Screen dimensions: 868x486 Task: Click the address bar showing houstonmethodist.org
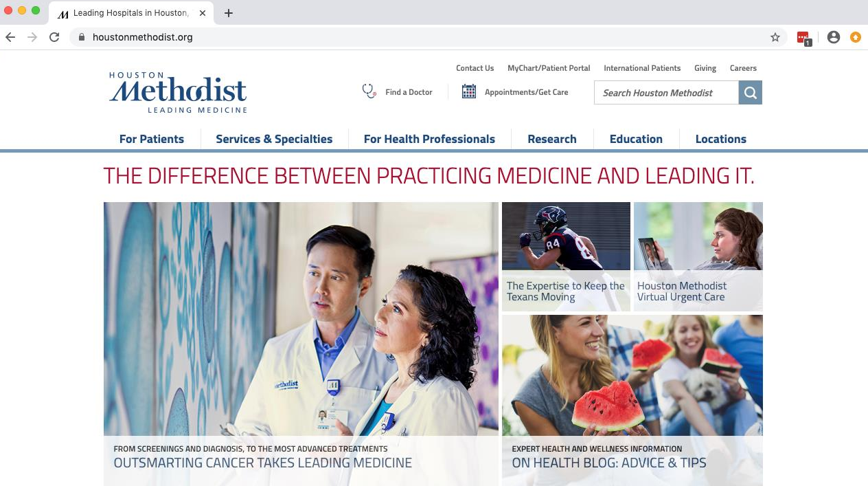click(x=426, y=37)
